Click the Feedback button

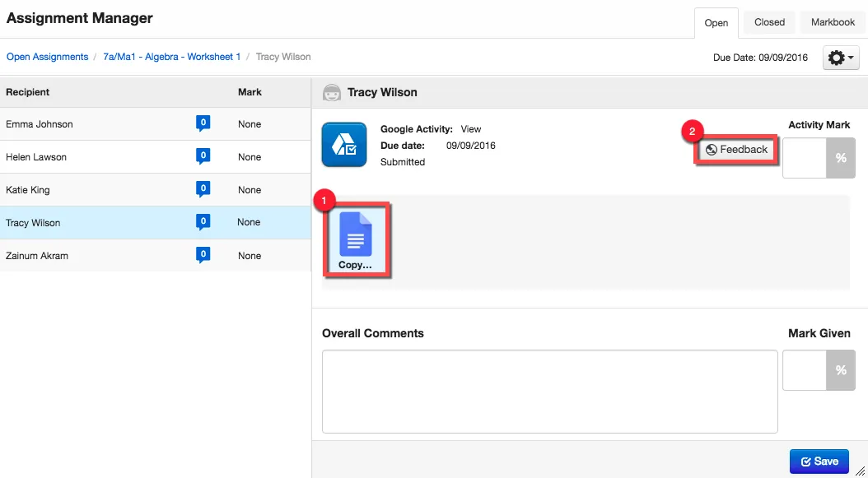(737, 150)
